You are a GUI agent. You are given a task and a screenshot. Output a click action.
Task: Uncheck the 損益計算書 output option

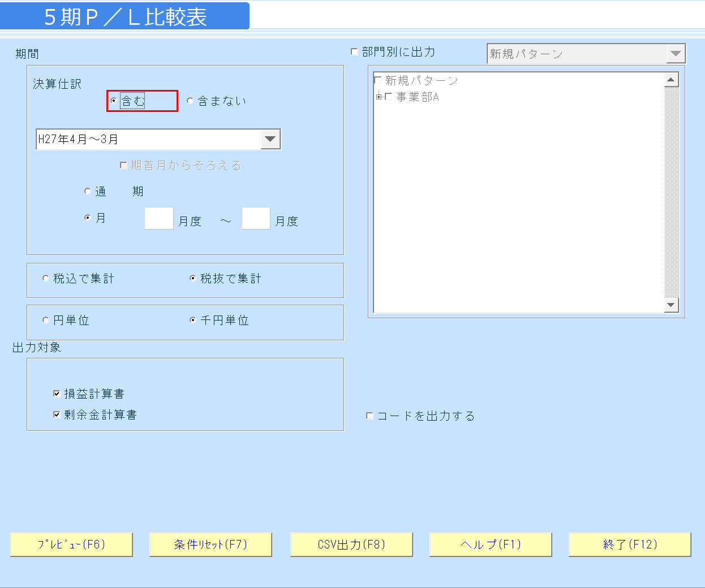click(57, 393)
